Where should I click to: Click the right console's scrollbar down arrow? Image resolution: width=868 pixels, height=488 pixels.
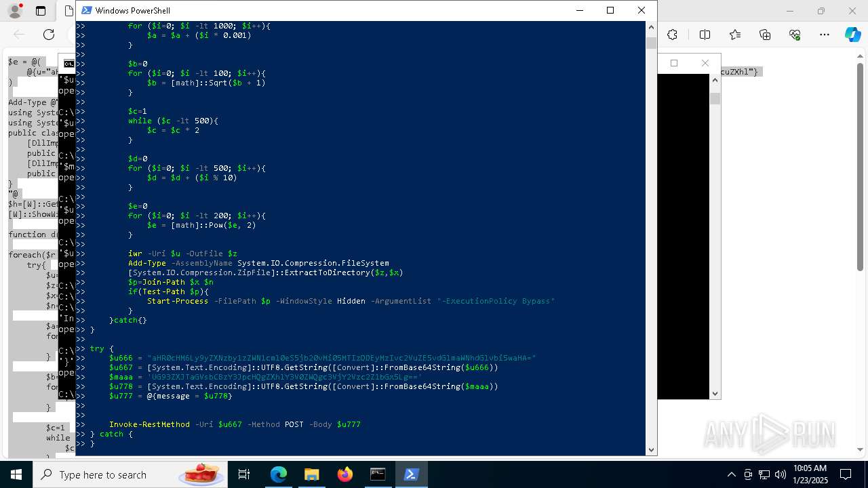pyautogui.click(x=715, y=393)
